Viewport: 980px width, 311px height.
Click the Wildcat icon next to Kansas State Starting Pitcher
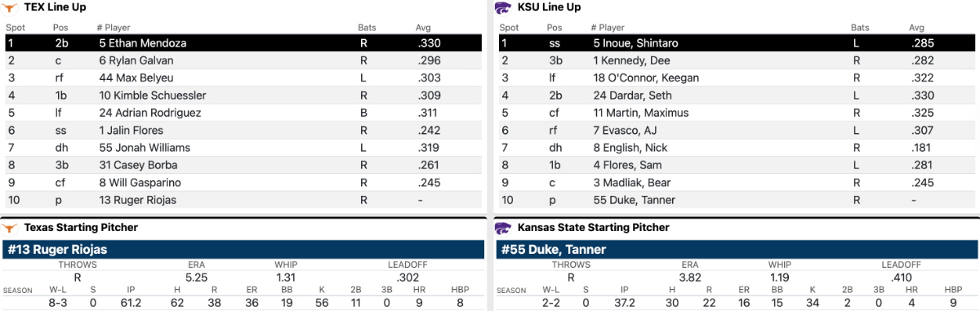502,228
